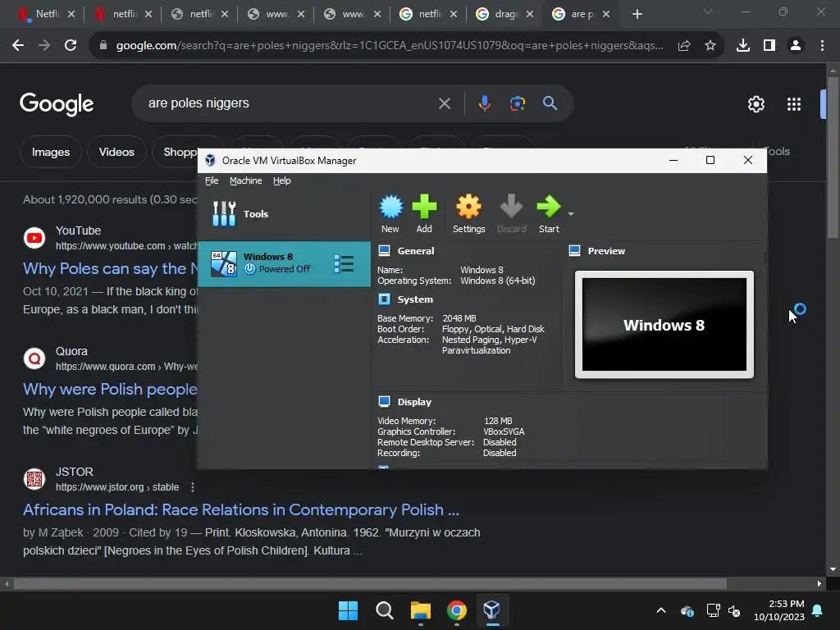Click the Google search input field

click(x=290, y=103)
